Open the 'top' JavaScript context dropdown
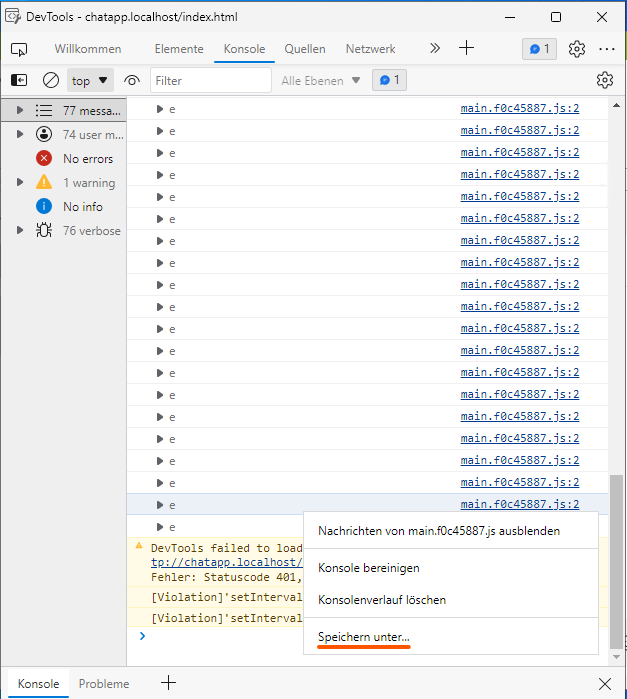Image resolution: width=627 pixels, height=699 pixels. [90, 80]
